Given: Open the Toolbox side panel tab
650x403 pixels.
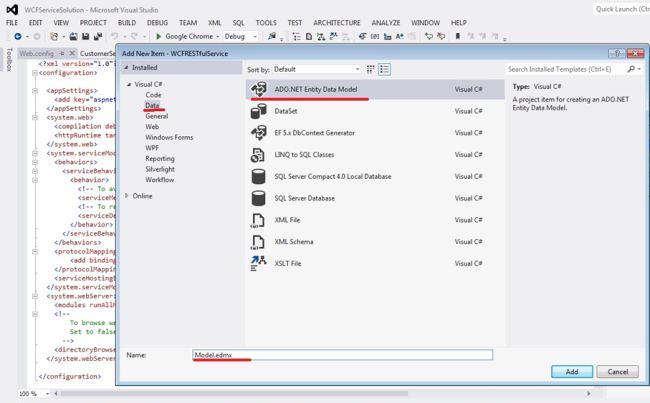Looking at the screenshot, I should [x=9, y=59].
